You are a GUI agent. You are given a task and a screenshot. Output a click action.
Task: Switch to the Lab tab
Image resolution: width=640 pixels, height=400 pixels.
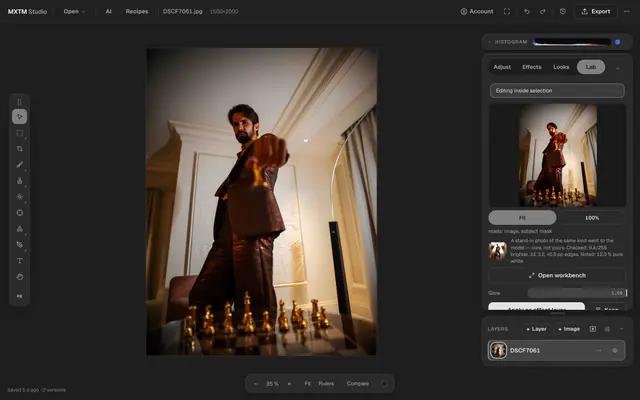(x=591, y=67)
